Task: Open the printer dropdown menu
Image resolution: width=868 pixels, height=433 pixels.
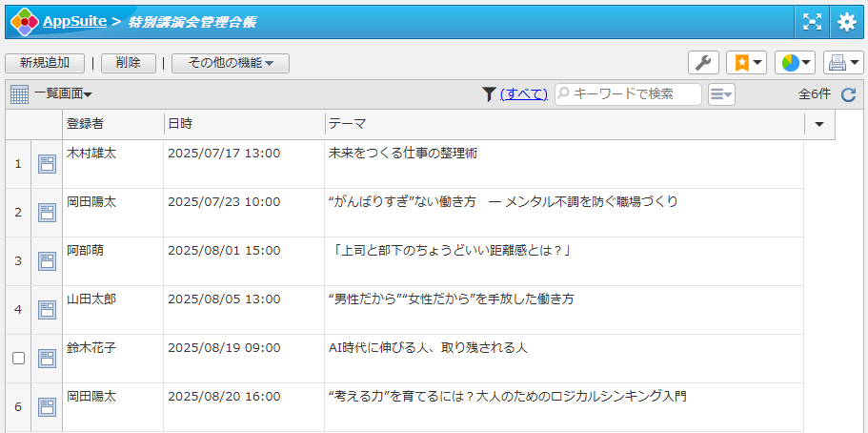Action: 843,63
